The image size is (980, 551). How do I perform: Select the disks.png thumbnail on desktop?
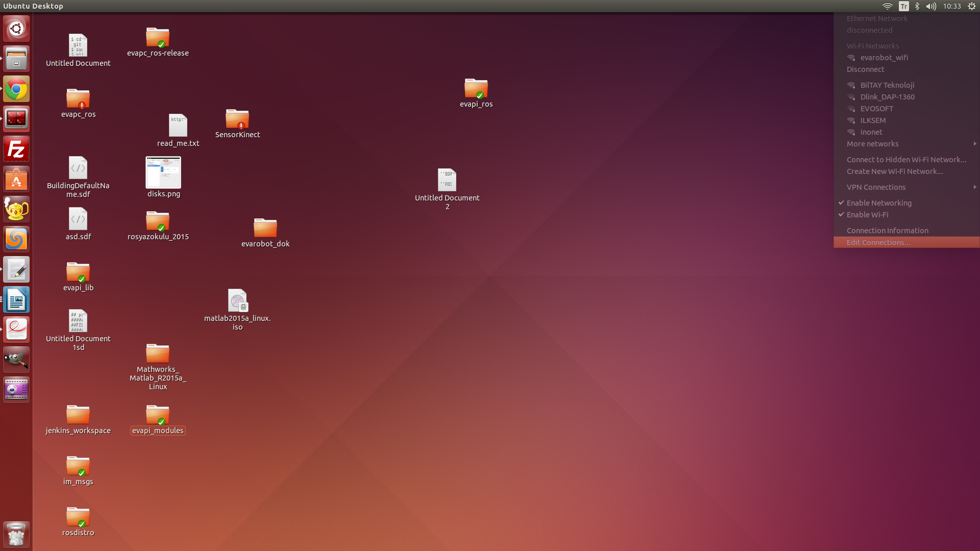point(163,173)
